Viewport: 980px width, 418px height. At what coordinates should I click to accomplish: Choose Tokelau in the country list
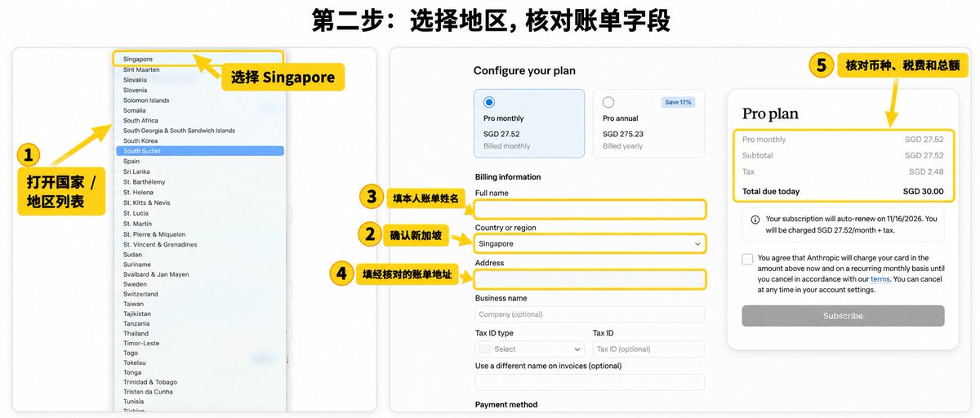[x=135, y=362]
